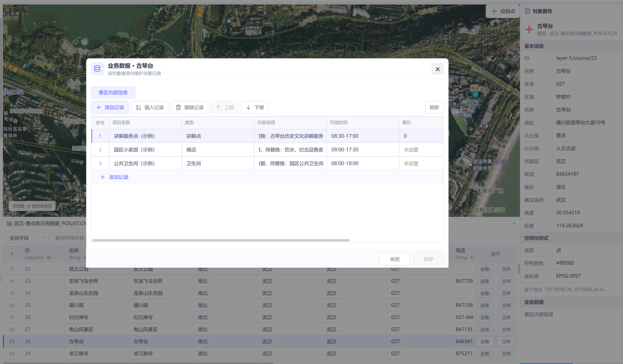
Task: Click the 地址 value 晴川街道琴台大道10号
Action: click(x=580, y=122)
